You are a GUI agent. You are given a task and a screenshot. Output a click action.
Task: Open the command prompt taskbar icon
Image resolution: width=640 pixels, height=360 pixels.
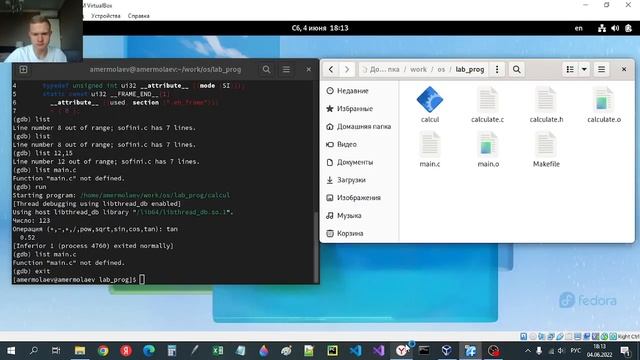coord(424,351)
